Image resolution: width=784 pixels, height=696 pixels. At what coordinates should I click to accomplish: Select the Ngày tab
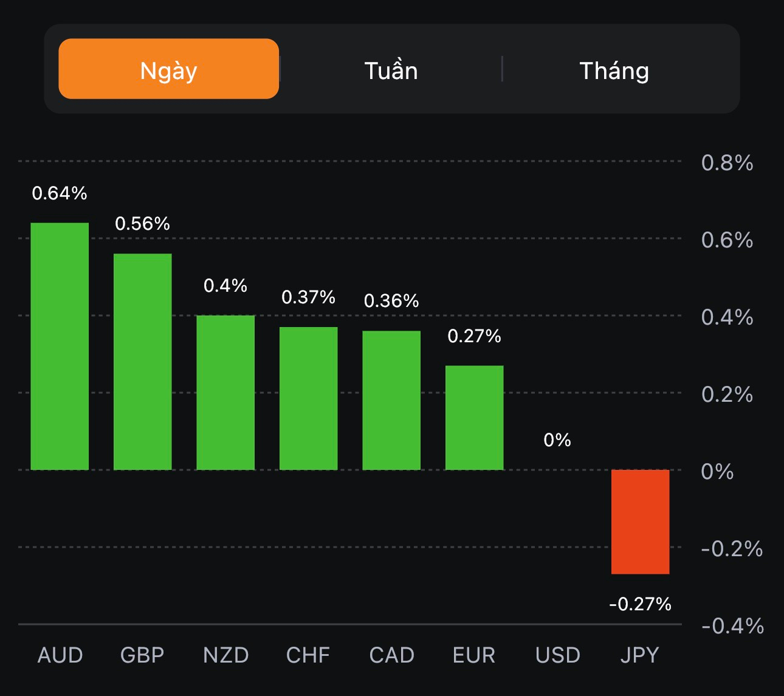click(x=168, y=69)
